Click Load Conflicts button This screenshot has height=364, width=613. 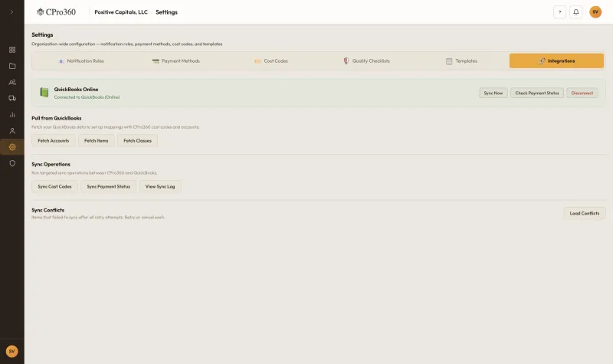(585, 214)
